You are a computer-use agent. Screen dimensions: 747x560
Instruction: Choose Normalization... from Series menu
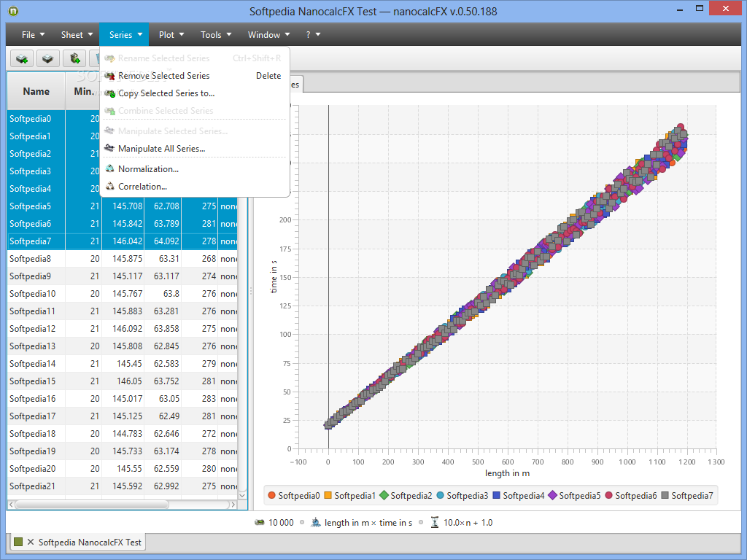click(194, 169)
